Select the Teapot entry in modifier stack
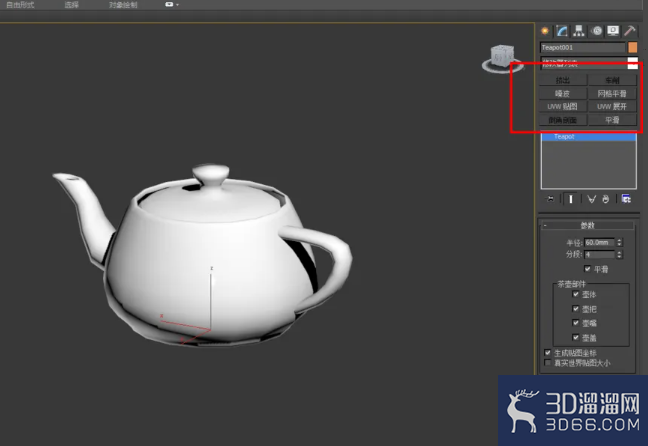The height and width of the screenshot is (446, 648). tap(588, 137)
